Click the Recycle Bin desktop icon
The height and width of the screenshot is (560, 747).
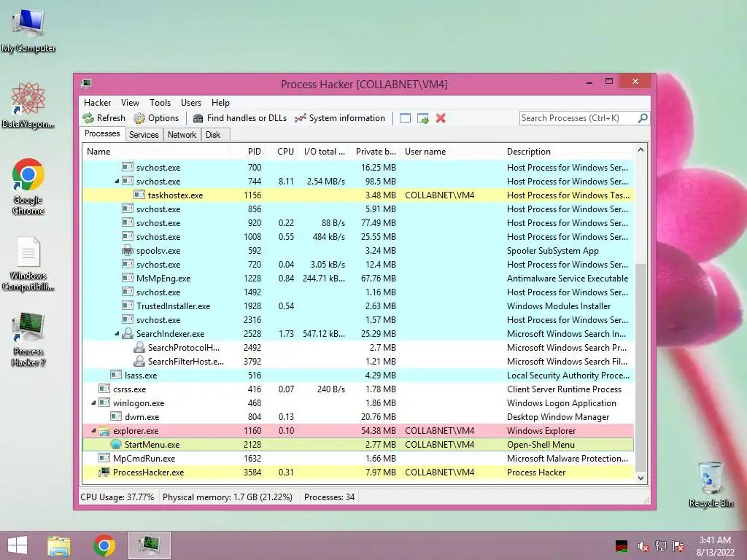pyautogui.click(x=711, y=484)
